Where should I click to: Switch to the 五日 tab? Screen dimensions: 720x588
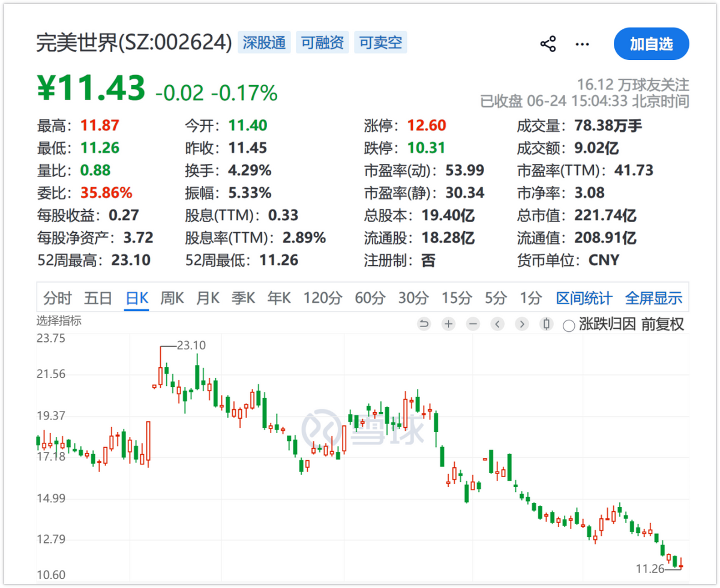(98, 298)
